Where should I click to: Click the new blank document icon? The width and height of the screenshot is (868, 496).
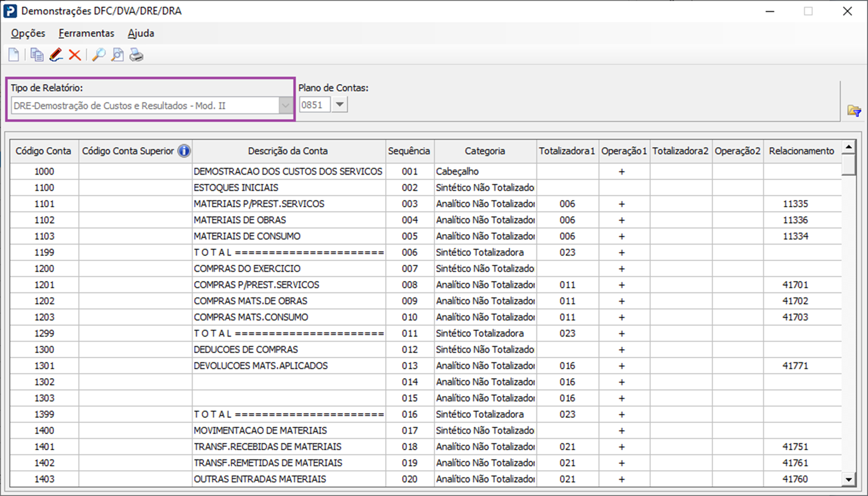click(14, 55)
